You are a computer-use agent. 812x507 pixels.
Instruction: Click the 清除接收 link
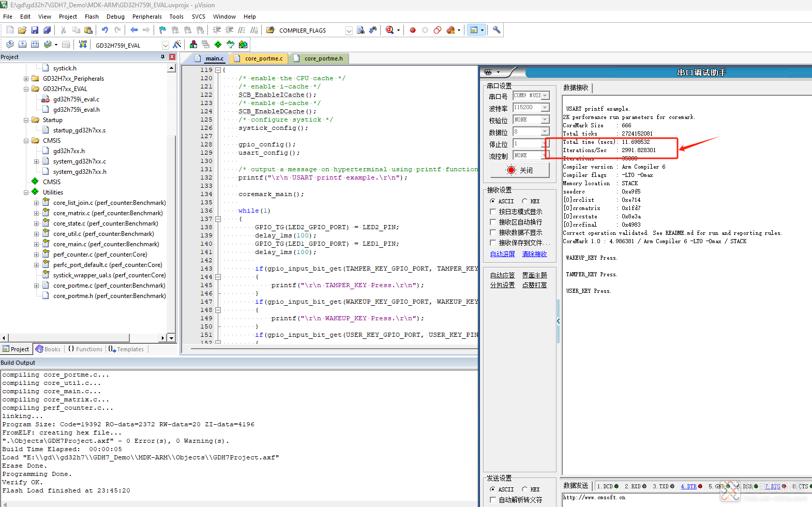[x=534, y=254]
